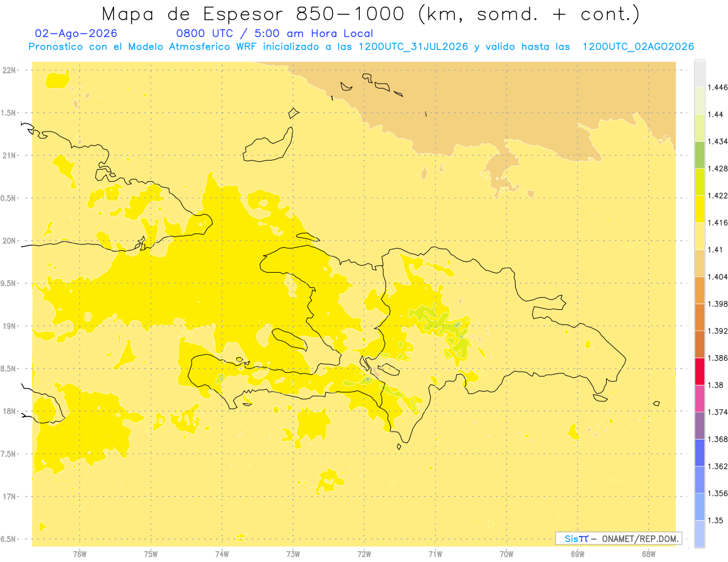The image size is (728, 562).
Task: Click the colorbar value "1.392"
Action: click(718, 331)
